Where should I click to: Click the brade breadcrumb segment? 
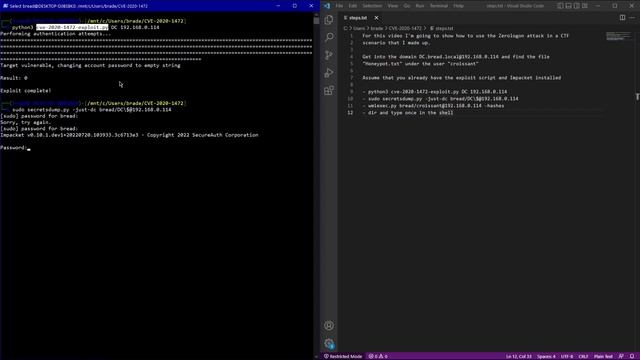pyautogui.click(x=376, y=28)
